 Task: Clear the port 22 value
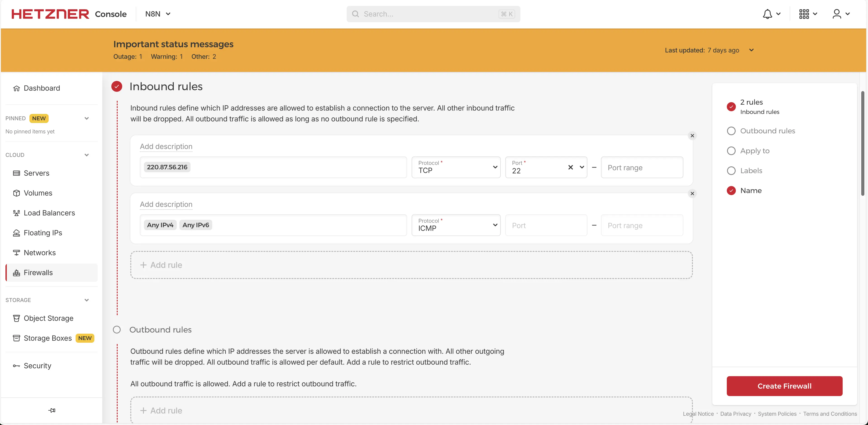(570, 167)
